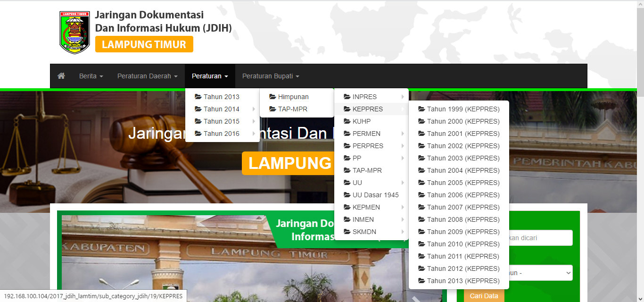This screenshot has height=302, width=644.
Task: Open the Berita dropdown menu
Action: tap(91, 76)
